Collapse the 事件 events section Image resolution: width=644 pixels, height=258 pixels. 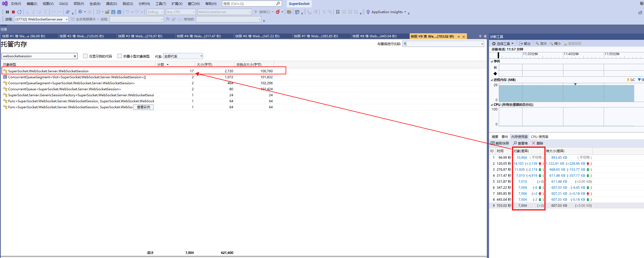[x=492, y=61]
